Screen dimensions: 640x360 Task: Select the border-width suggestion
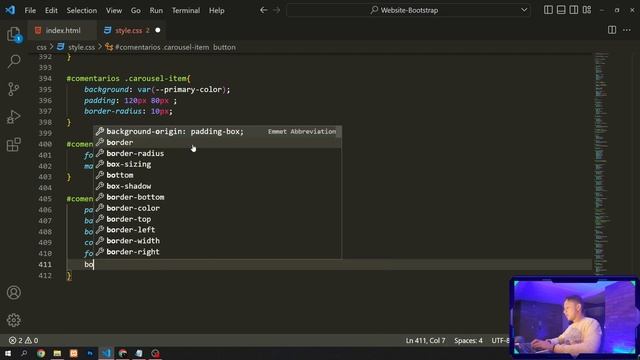tap(217, 241)
